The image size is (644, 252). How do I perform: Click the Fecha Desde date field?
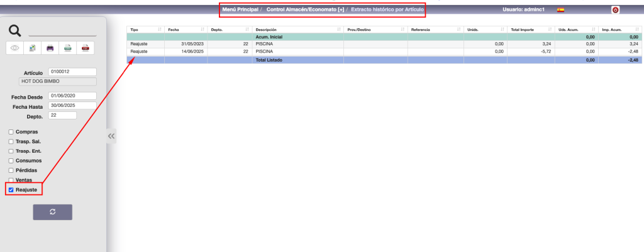point(72,96)
